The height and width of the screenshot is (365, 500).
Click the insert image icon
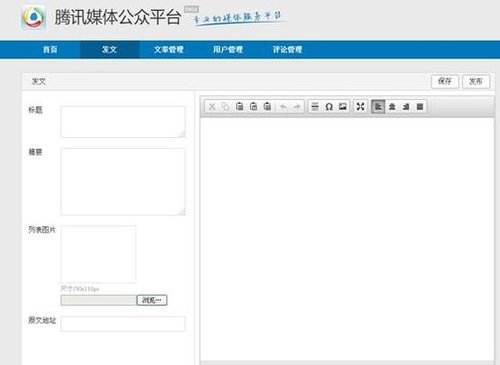(343, 107)
